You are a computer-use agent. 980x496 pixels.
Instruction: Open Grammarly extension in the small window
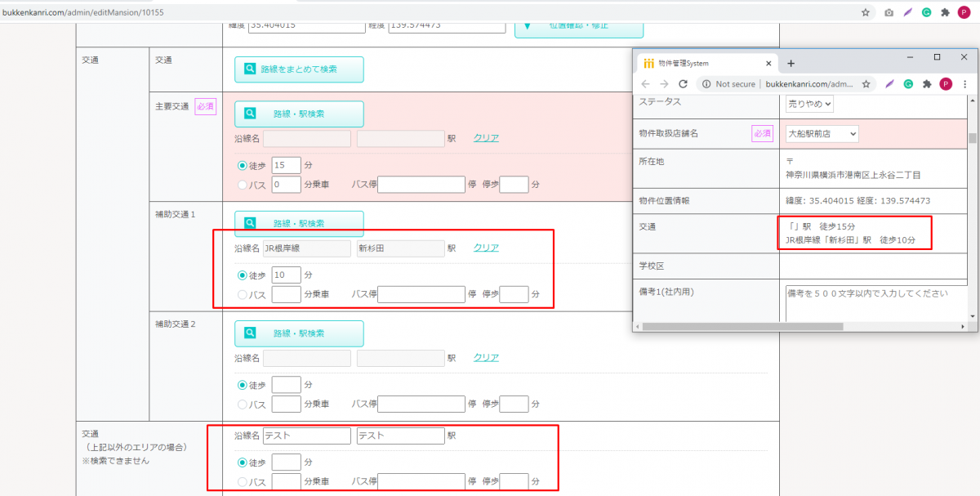907,84
